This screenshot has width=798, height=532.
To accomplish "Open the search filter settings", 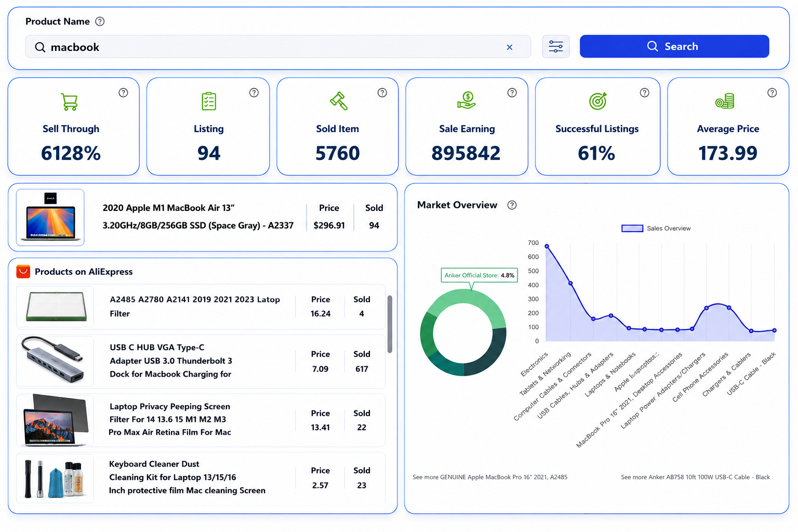I will pyautogui.click(x=556, y=47).
